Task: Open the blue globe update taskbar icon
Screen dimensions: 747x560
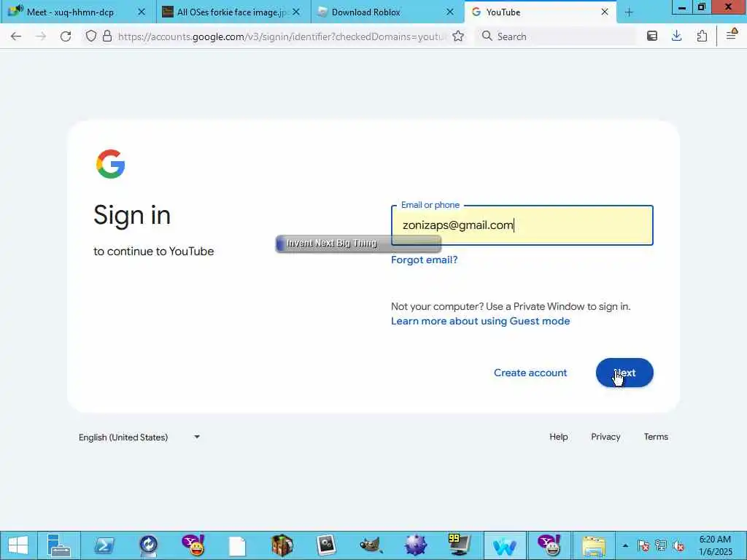Action: pyautogui.click(x=149, y=545)
